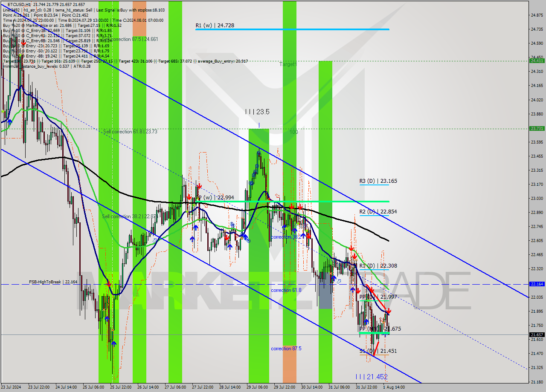Click 21.470 on the price axis
Image resolution: width=546 pixels, height=392 pixels.
(x=536, y=353)
